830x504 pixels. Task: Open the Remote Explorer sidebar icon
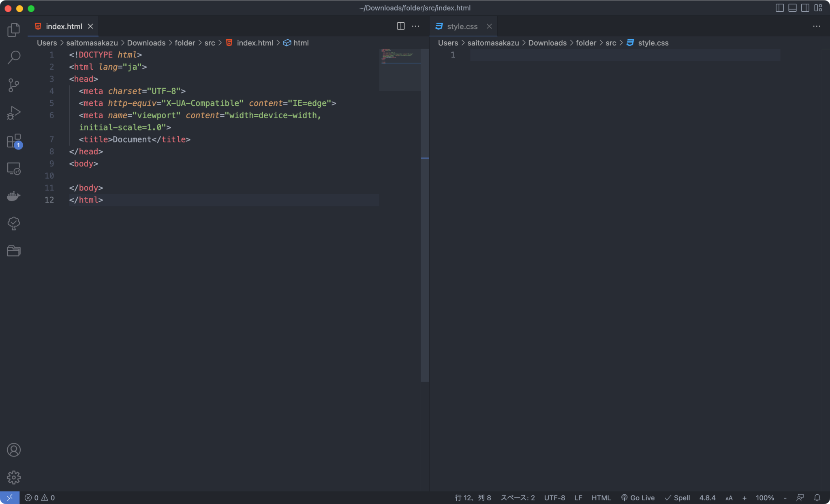coord(14,169)
